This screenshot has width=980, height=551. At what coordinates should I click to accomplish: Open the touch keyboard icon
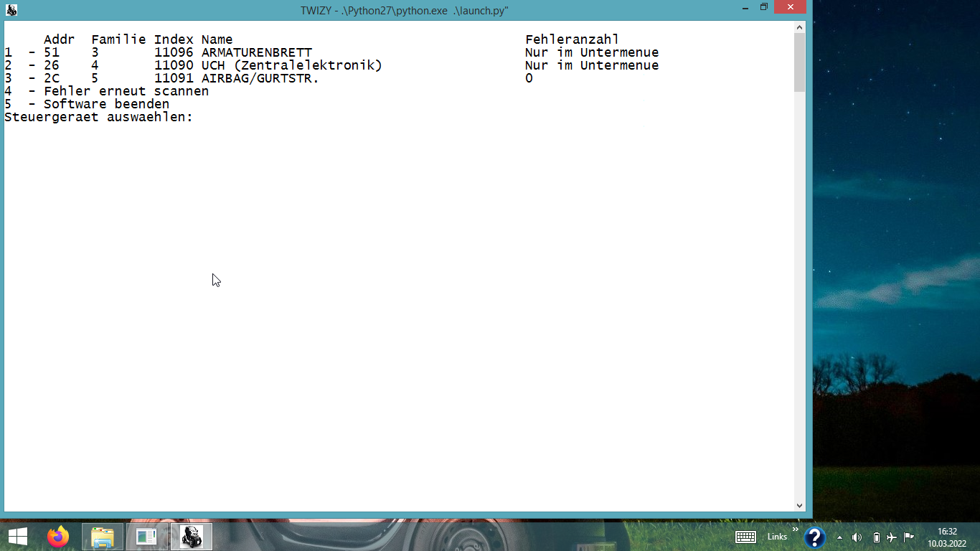745,537
